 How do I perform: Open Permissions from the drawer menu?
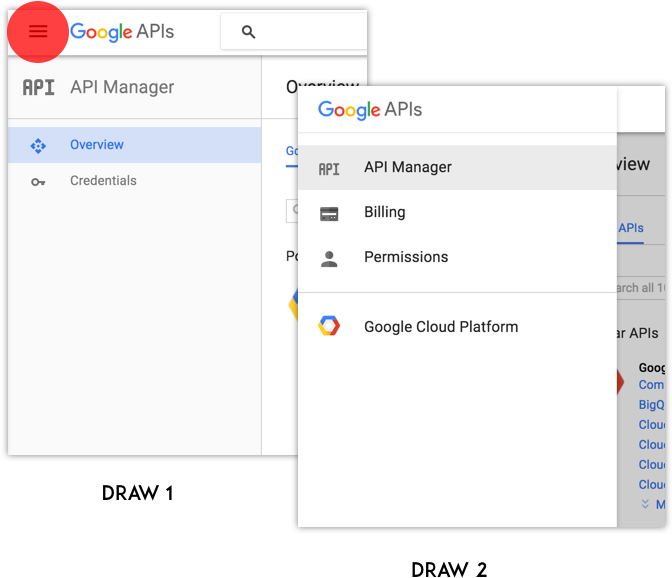(406, 257)
